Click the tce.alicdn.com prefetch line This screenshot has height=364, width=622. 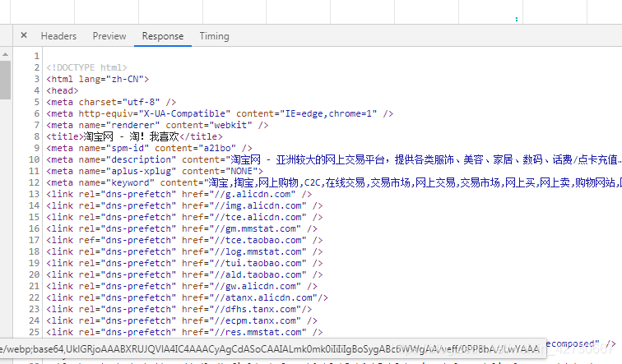(x=184, y=217)
